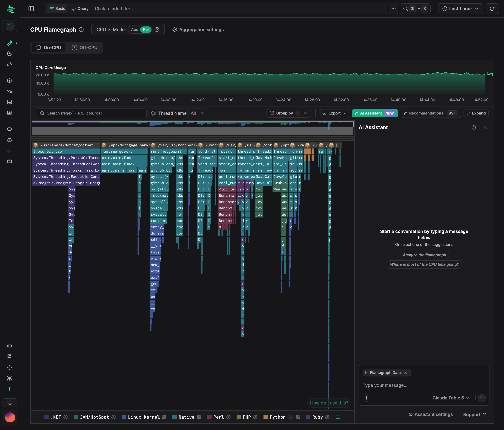Open the .NET legend gear settings
504x430 pixels.
[x=65, y=417]
